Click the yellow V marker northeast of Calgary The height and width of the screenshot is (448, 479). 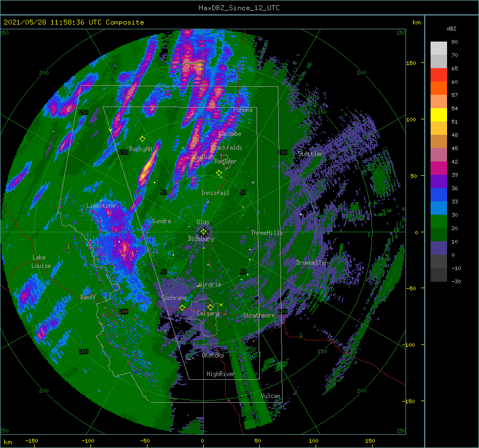(221, 305)
